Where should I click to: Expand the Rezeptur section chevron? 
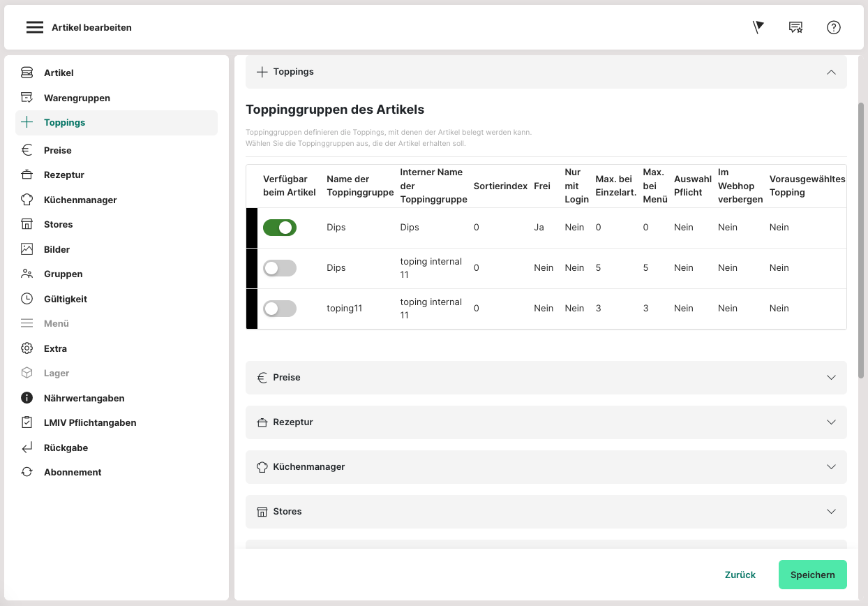[831, 422]
